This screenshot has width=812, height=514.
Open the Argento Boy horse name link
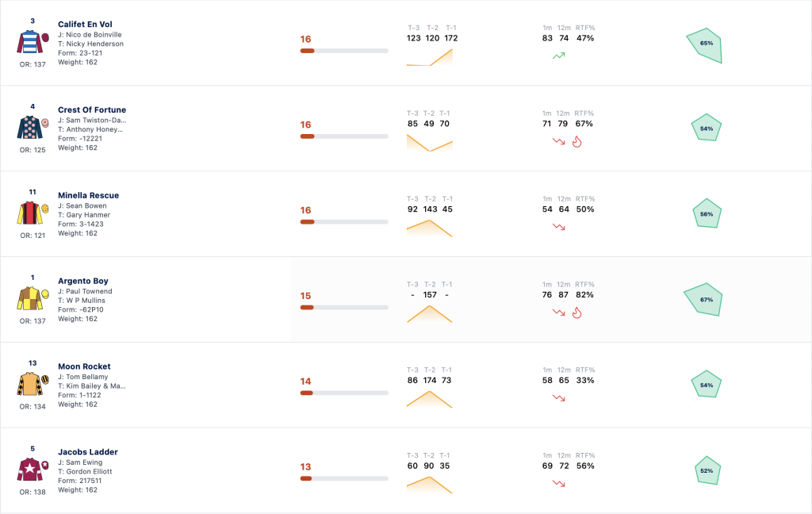pyautogui.click(x=82, y=281)
